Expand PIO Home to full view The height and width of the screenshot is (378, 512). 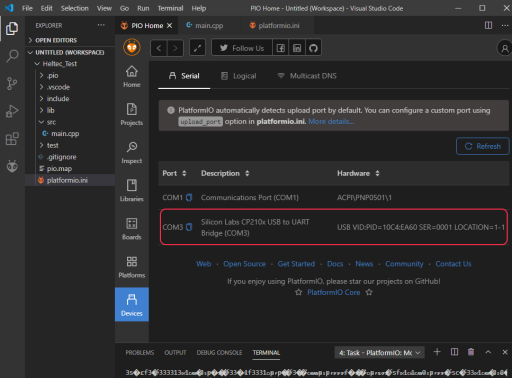[197, 48]
